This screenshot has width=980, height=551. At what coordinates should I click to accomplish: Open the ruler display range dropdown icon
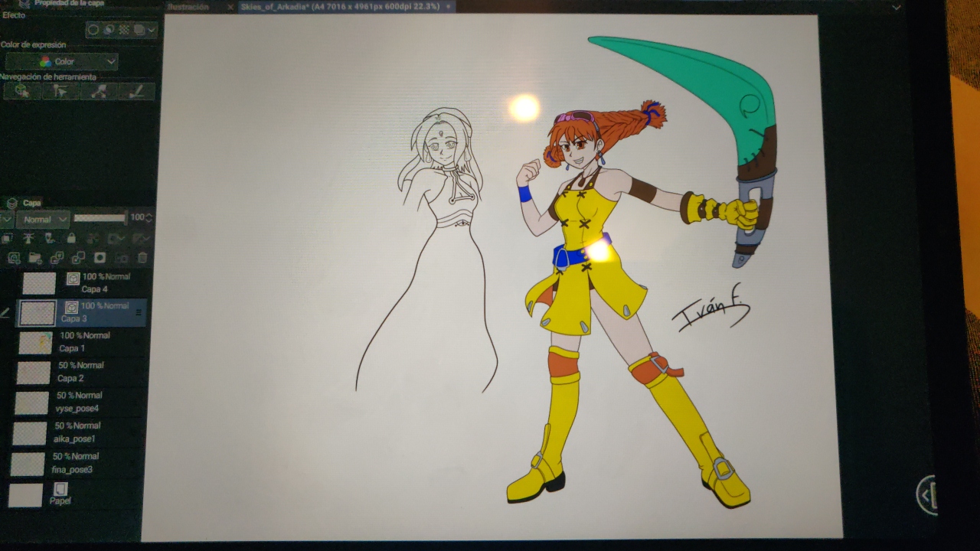[x=141, y=239]
